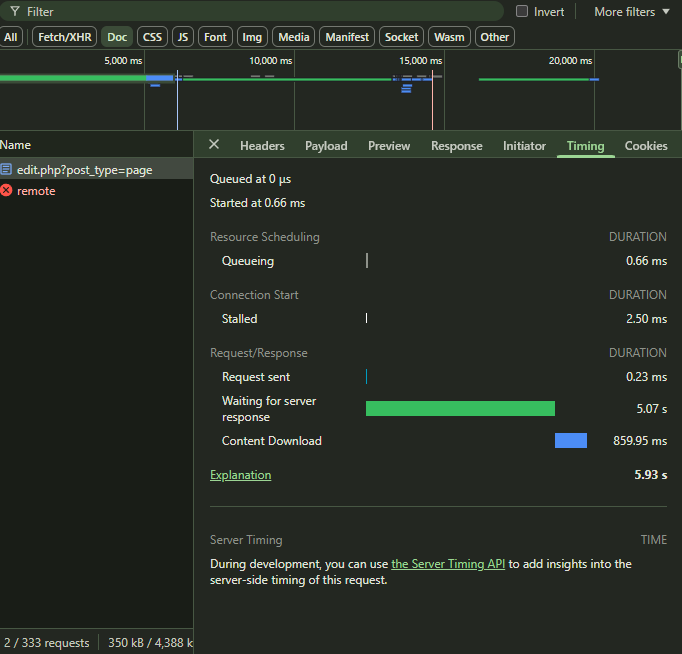This screenshot has width=682, height=654.
Task: Toggle the Invert checkbox
Action: (x=522, y=12)
